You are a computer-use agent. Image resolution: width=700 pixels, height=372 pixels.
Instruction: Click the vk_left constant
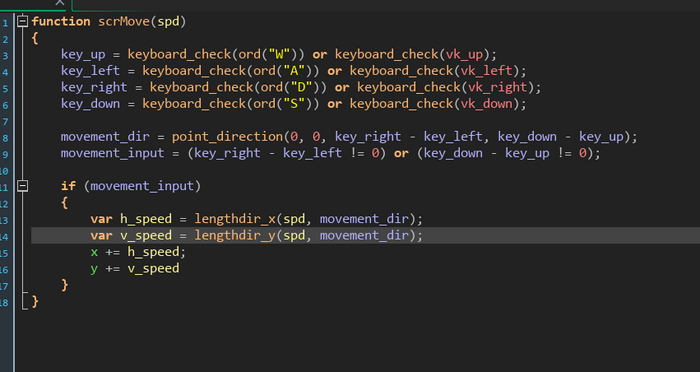click(x=486, y=71)
